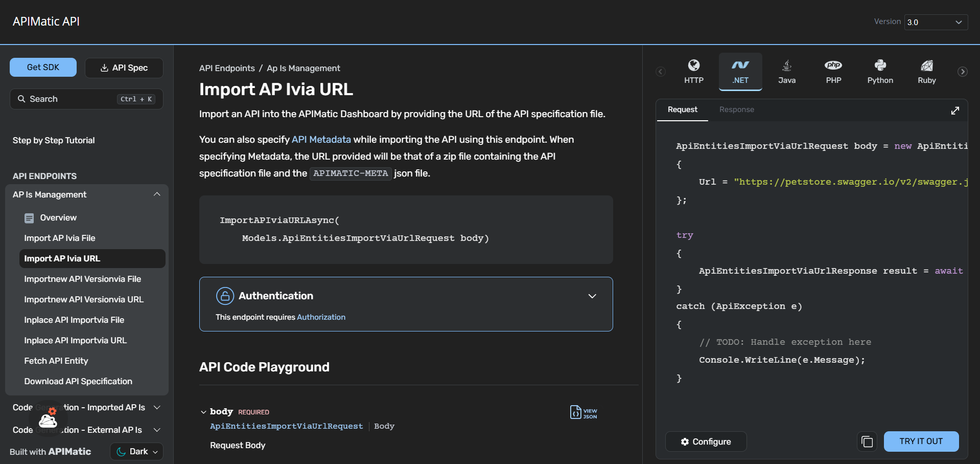
Task: Select the HTTP language tab
Action: tap(694, 72)
